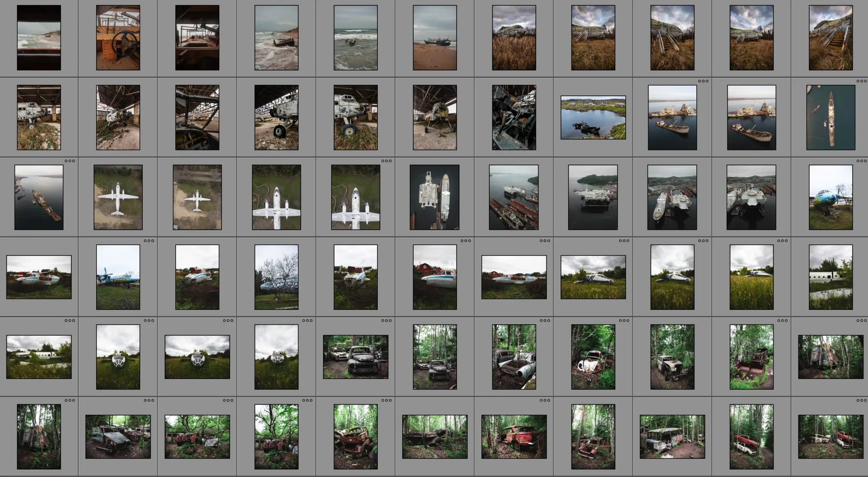Select the ship's steering wheel interior photo
Viewport: 868px width, 477px height.
[118, 38]
